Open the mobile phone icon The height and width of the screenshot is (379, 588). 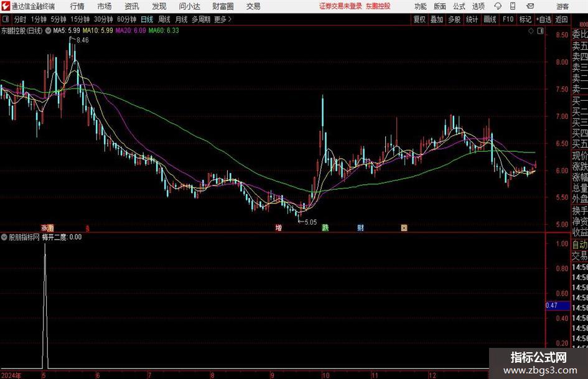point(513,6)
